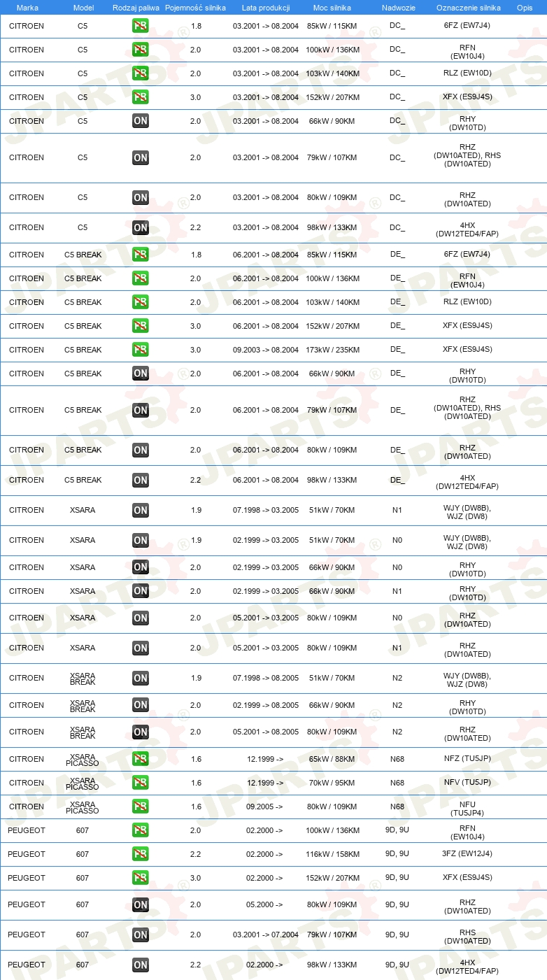The image size is (547, 980).
Task: Click the PB icon in the PEUGEOT 607 3.0 row
Action: tap(141, 878)
